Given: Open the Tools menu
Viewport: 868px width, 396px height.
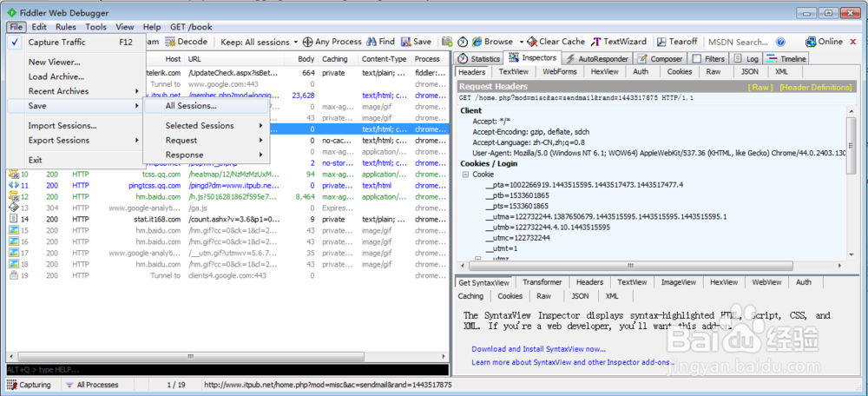Looking at the screenshot, I should (95, 27).
